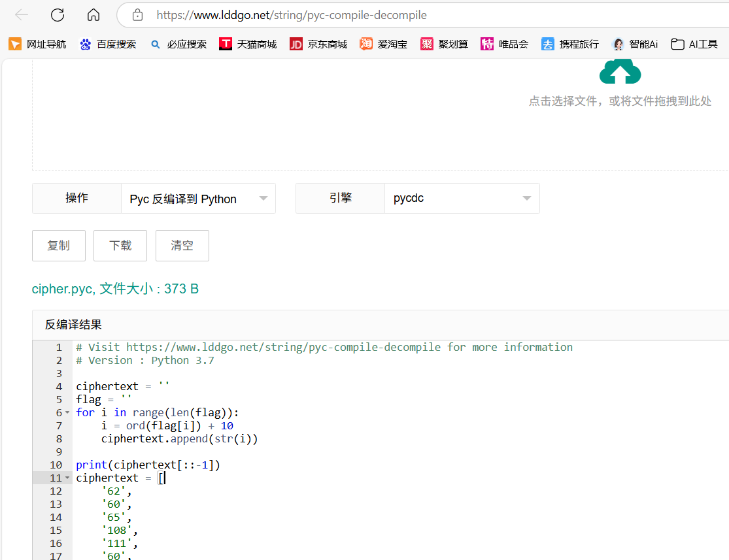Collapse code fold arrow at line 11

point(67,478)
